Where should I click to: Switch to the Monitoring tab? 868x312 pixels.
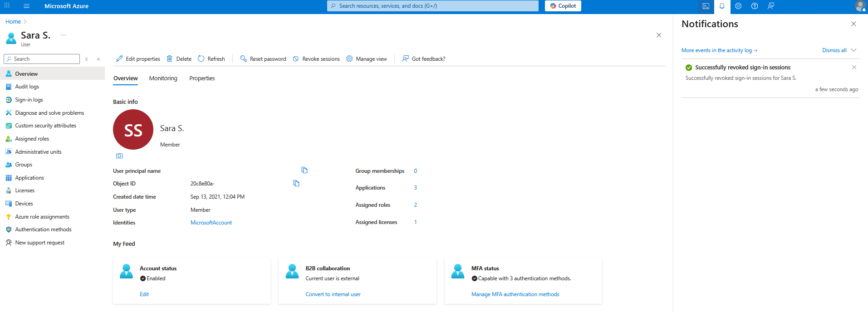click(163, 78)
